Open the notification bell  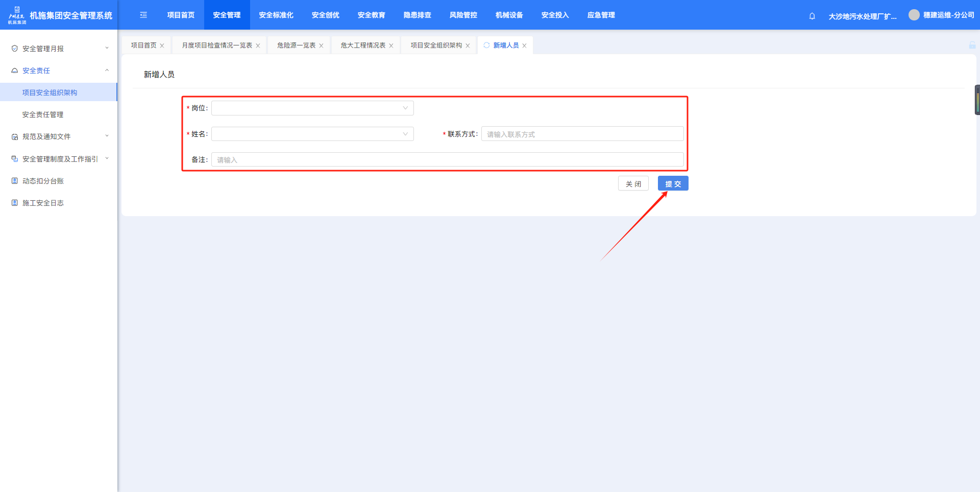(812, 16)
